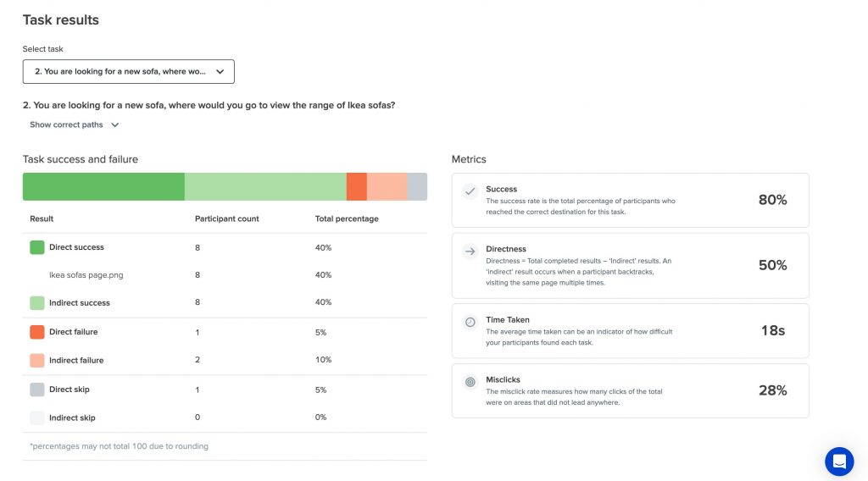Click the task dropdown chevron arrow

coord(220,71)
